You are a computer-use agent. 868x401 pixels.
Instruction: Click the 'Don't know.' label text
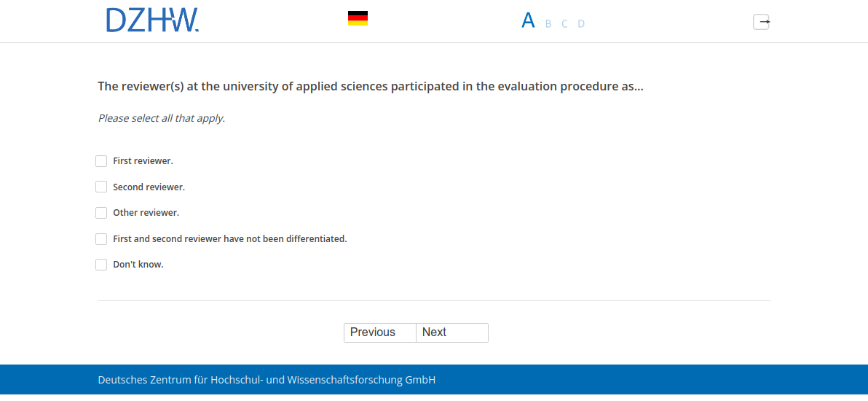[x=138, y=265]
